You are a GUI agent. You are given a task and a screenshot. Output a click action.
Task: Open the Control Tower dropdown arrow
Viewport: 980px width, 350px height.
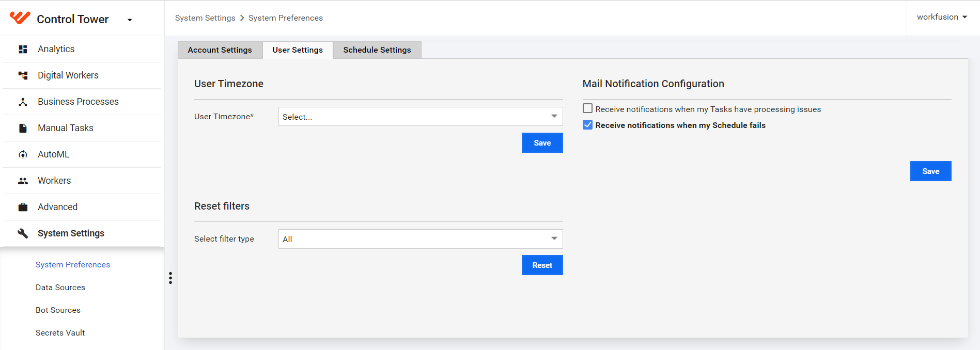[x=130, y=20]
